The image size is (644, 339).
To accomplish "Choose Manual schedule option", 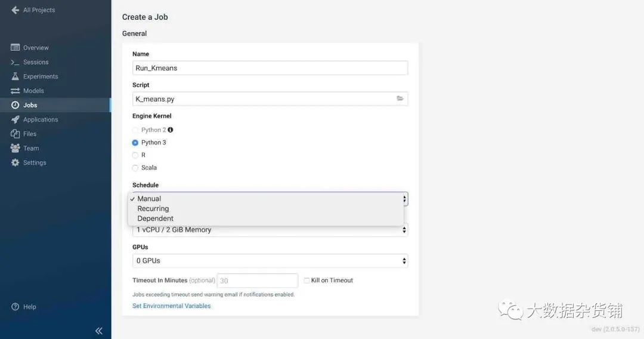I will coord(266,199).
